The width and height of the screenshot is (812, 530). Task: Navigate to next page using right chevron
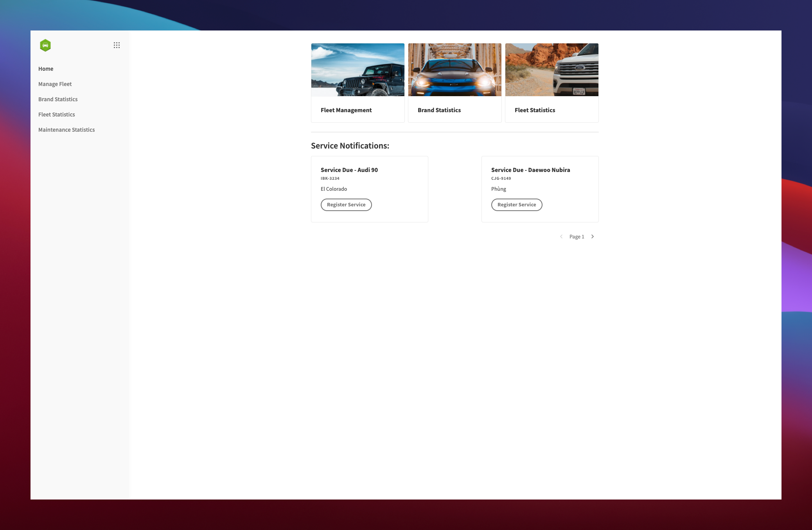click(x=593, y=236)
